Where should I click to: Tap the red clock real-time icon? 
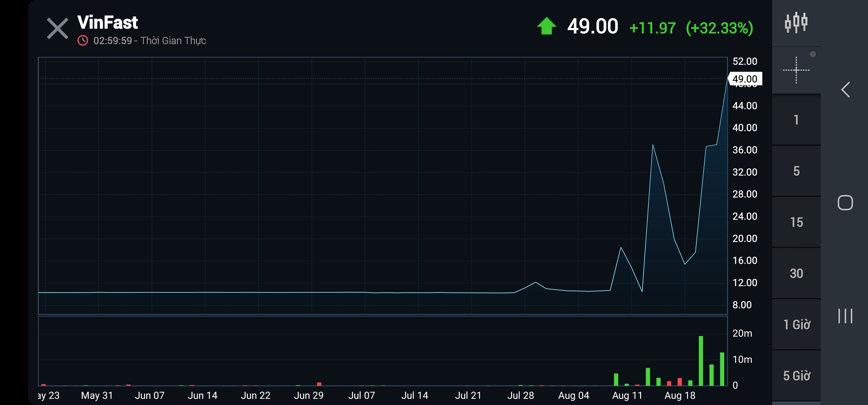click(x=83, y=40)
